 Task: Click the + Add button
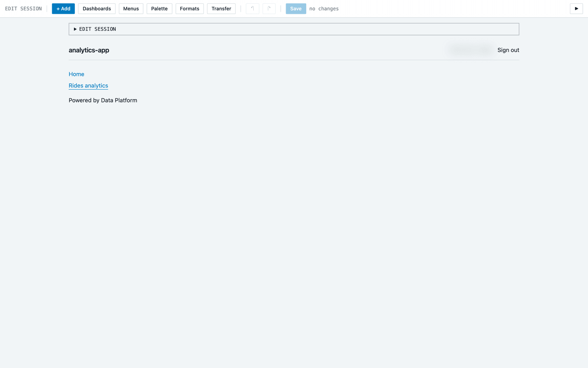click(63, 8)
